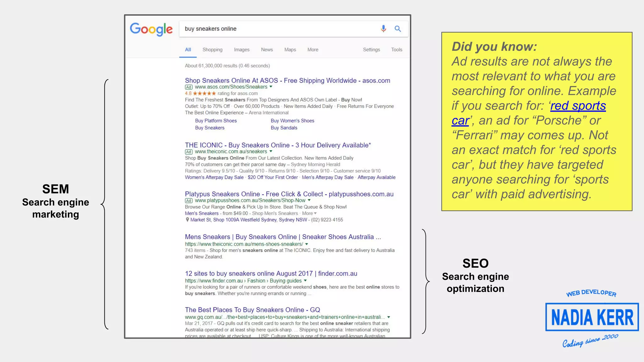The image size is (644, 362).
Task: Click the Ad badge next to theiconic.com.au/sneakers
Action: (189, 152)
